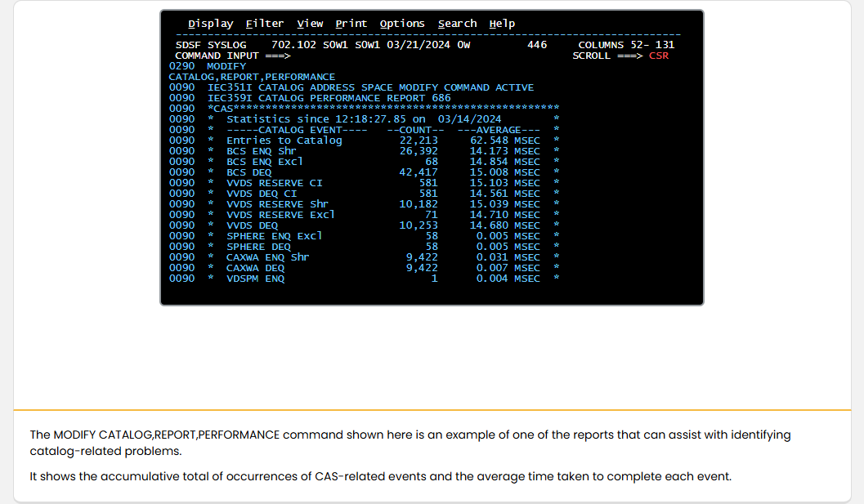Open the Help menu
This screenshot has width=864, height=504.
(502, 24)
